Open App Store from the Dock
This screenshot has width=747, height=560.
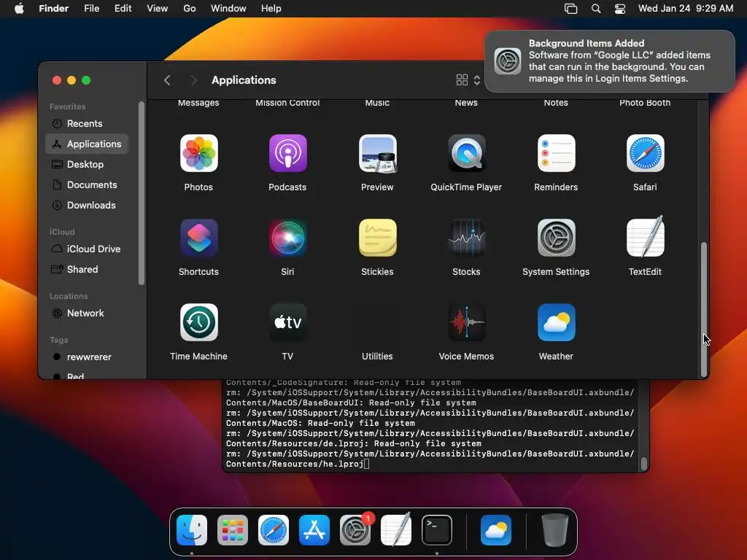pyautogui.click(x=314, y=530)
